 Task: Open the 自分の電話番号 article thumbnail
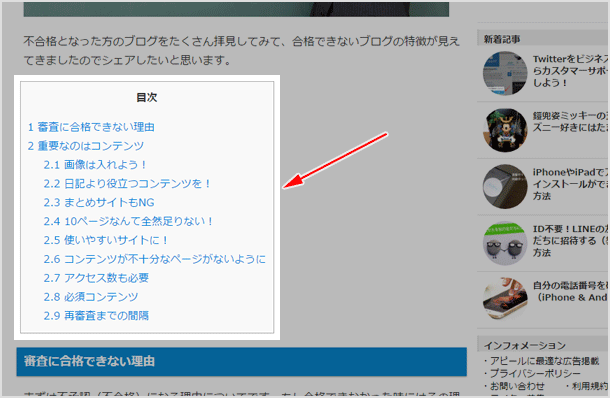point(505,300)
